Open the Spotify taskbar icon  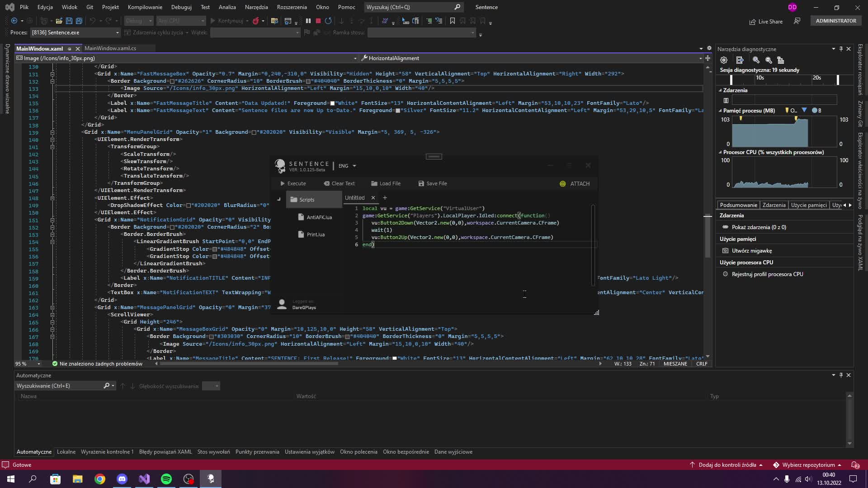coord(166,479)
